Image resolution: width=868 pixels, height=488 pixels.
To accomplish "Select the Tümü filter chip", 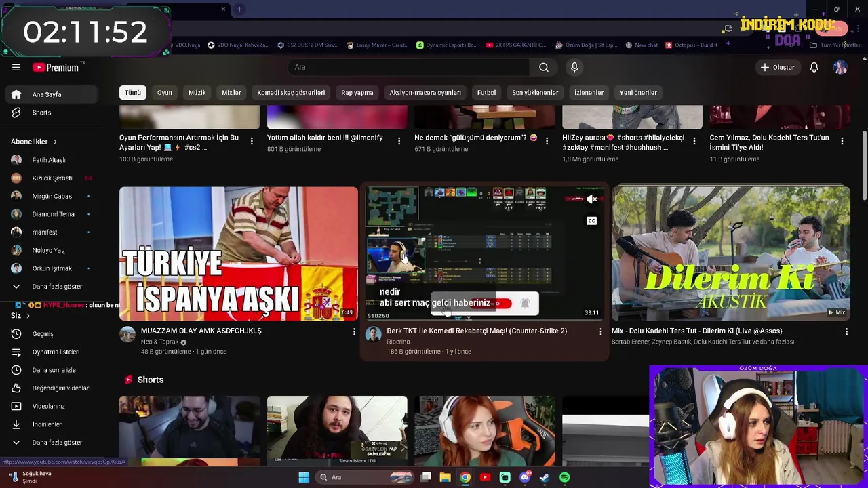I will coord(132,92).
